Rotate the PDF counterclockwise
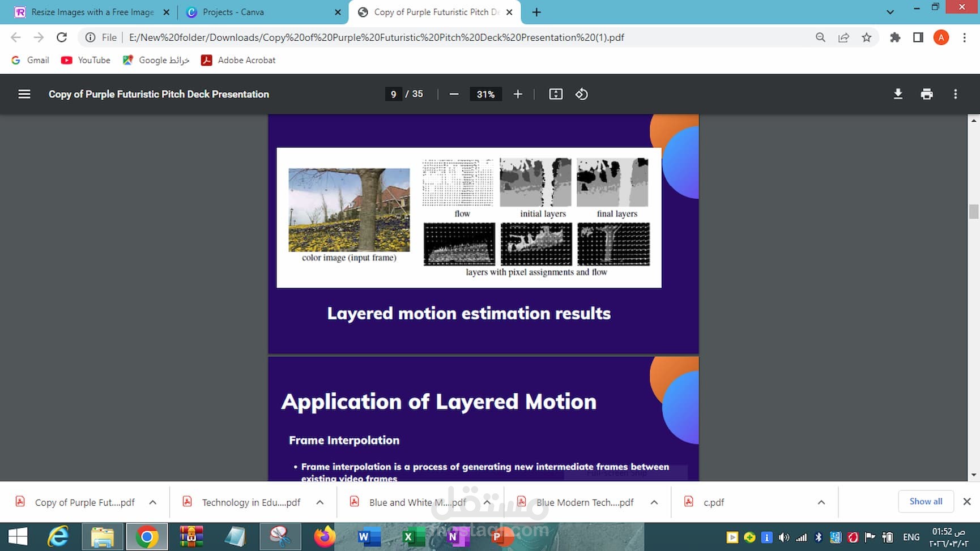This screenshot has height=551, width=980. click(x=582, y=94)
